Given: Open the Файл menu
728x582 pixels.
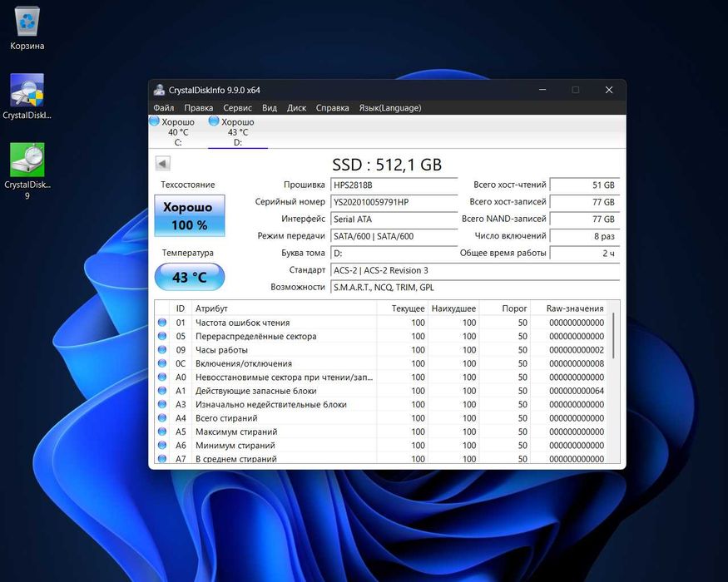Looking at the screenshot, I should pyautogui.click(x=164, y=108).
